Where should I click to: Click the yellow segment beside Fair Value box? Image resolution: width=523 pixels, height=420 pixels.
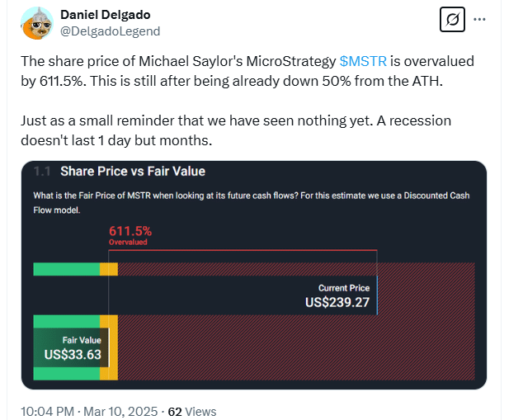pos(110,347)
